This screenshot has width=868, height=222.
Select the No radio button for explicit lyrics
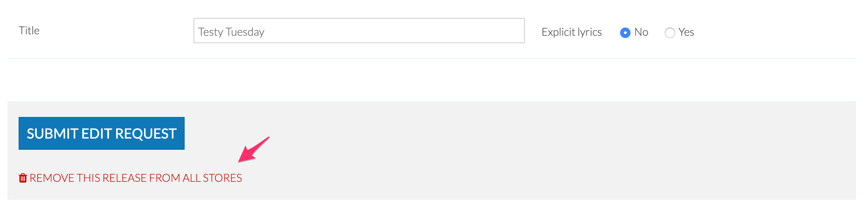click(625, 33)
